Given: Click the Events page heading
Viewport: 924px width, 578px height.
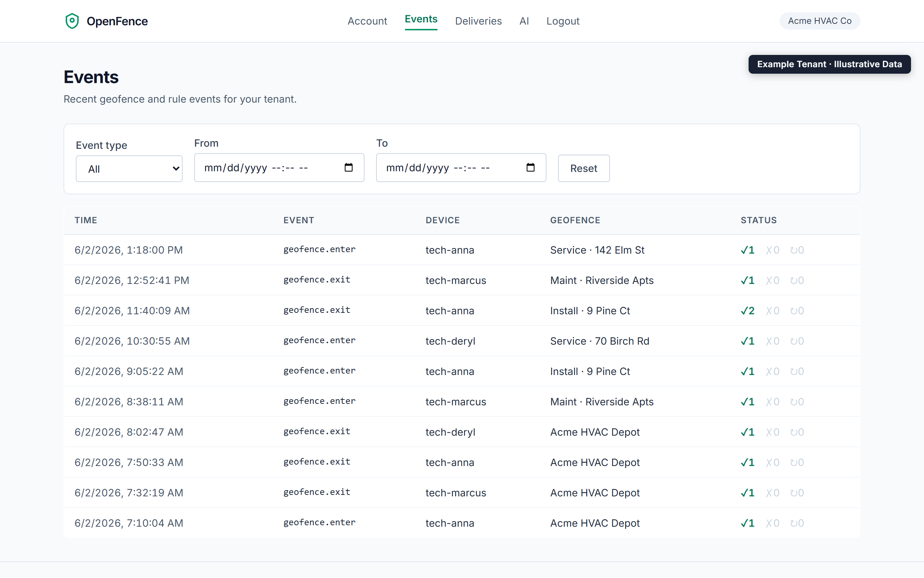Looking at the screenshot, I should pyautogui.click(x=91, y=77).
